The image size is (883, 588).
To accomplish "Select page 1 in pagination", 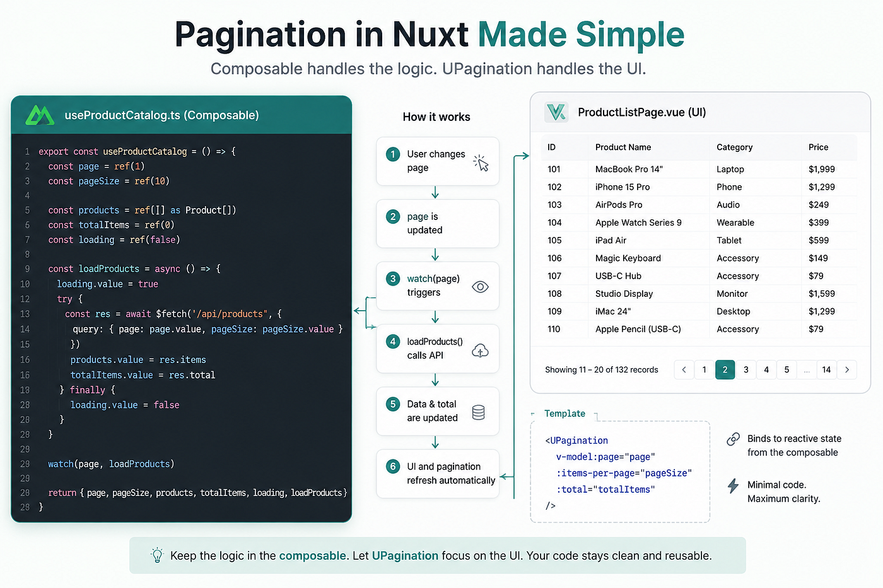I will point(705,370).
